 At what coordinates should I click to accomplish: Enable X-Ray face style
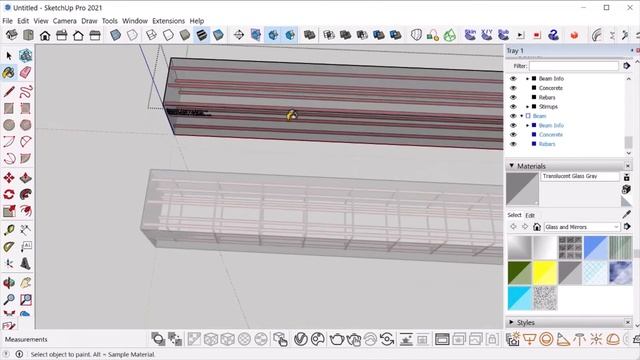point(116,35)
